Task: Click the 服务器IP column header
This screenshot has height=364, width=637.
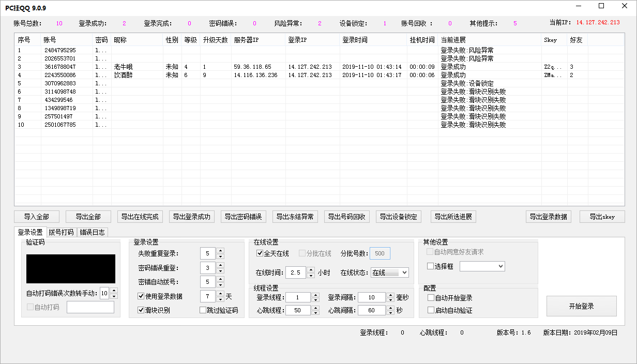Action: 258,40
